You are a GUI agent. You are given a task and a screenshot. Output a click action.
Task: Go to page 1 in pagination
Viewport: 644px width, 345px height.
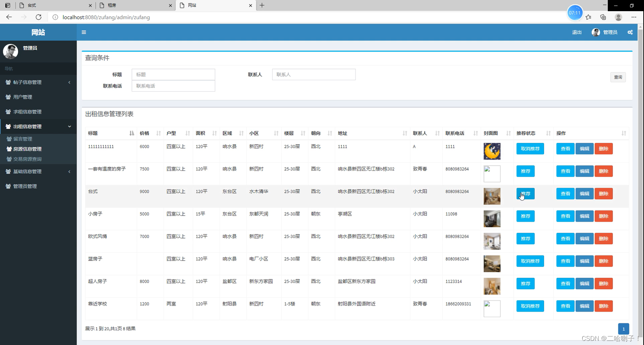(623, 329)
